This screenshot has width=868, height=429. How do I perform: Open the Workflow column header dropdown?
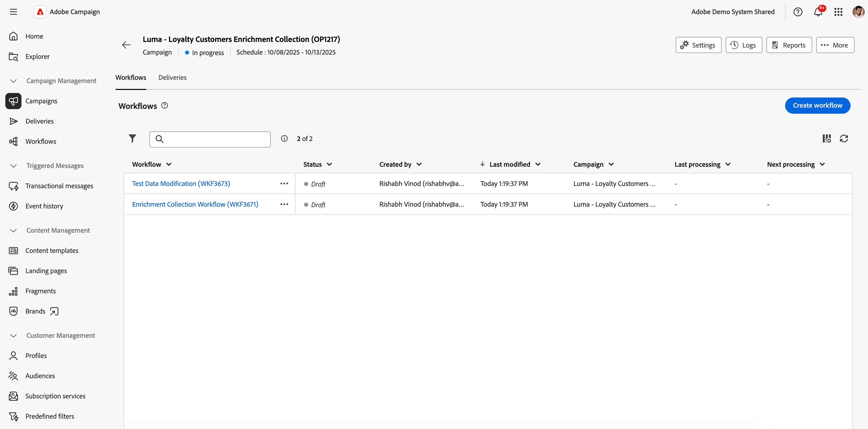point(169,164)
